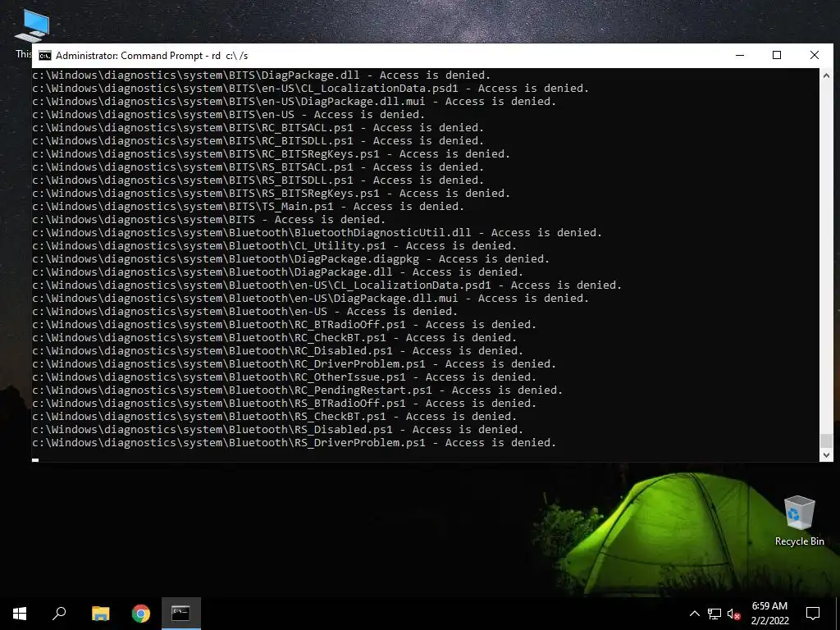Click the RC_PendingRestart.ps1 line

[297, 390]
